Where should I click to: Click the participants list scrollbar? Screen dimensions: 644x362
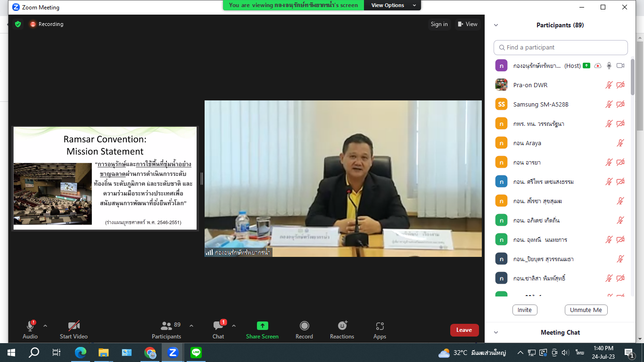[632, 94]
